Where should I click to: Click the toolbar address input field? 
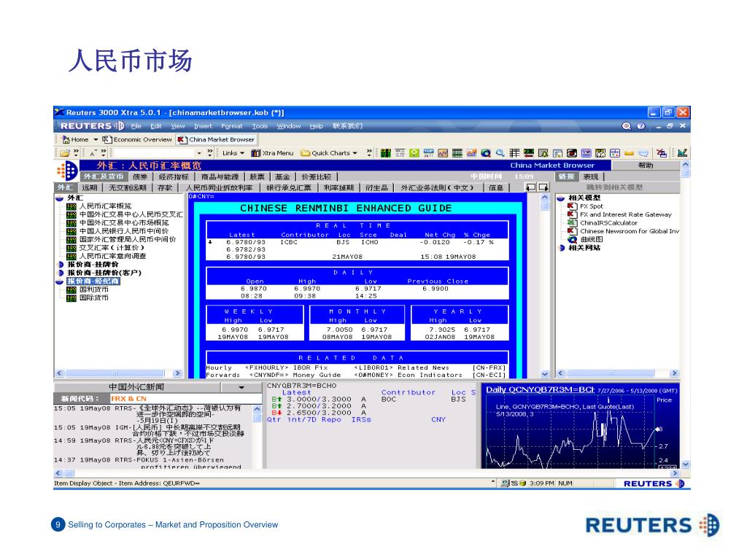pyautogui.click(x=155, y=153)
